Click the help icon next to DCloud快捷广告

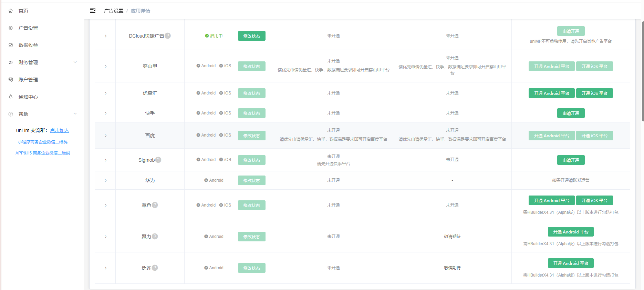pos(168,36)
